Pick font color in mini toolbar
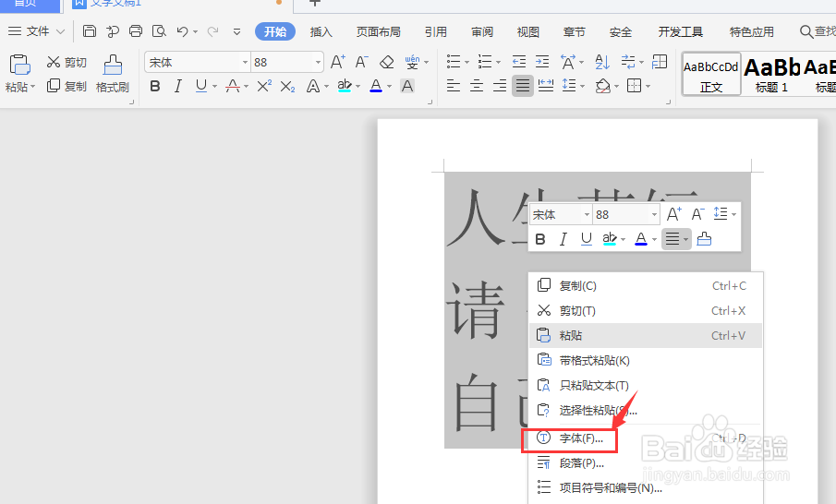Image resolution: width=836 pixels, height=504 pixels. 641,239
